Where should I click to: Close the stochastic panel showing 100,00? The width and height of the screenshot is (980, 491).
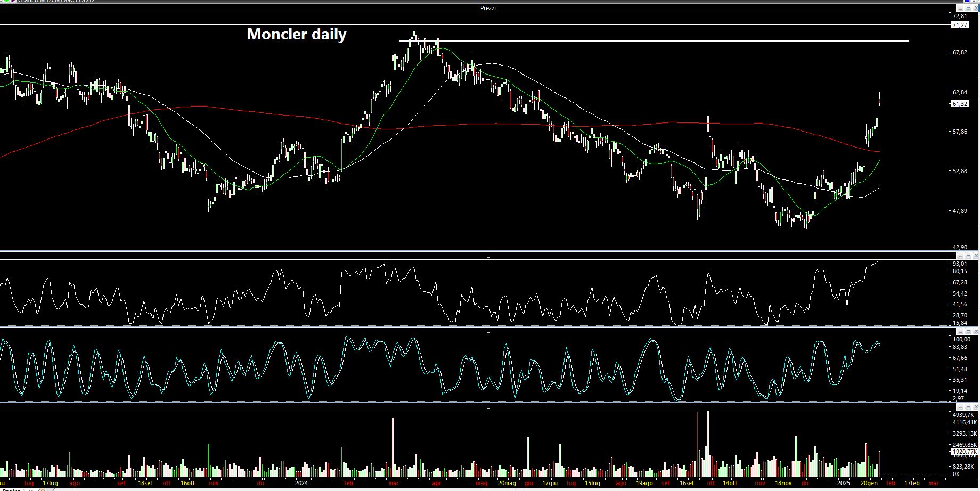pos(976,331)
